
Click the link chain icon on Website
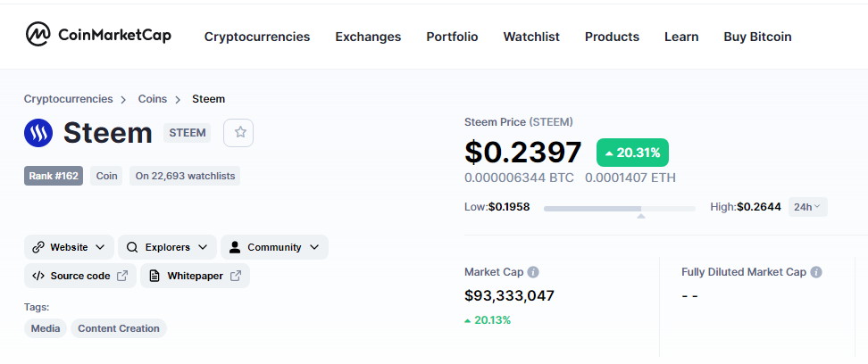(x=38, y=247)
